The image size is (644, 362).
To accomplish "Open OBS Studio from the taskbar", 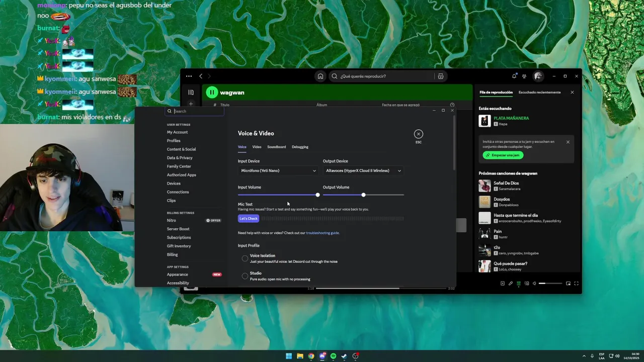I will pos(356,356).
